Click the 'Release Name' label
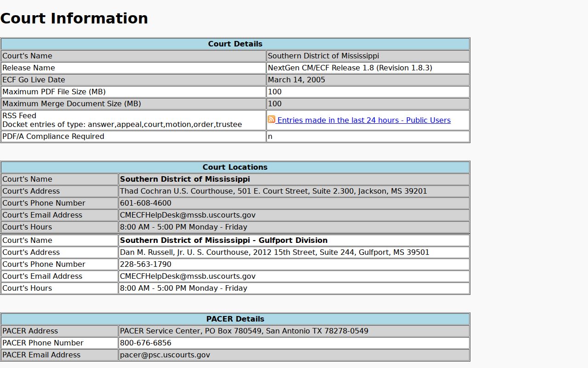The width and height of the screenshot is (588, 368). (28, 68)
